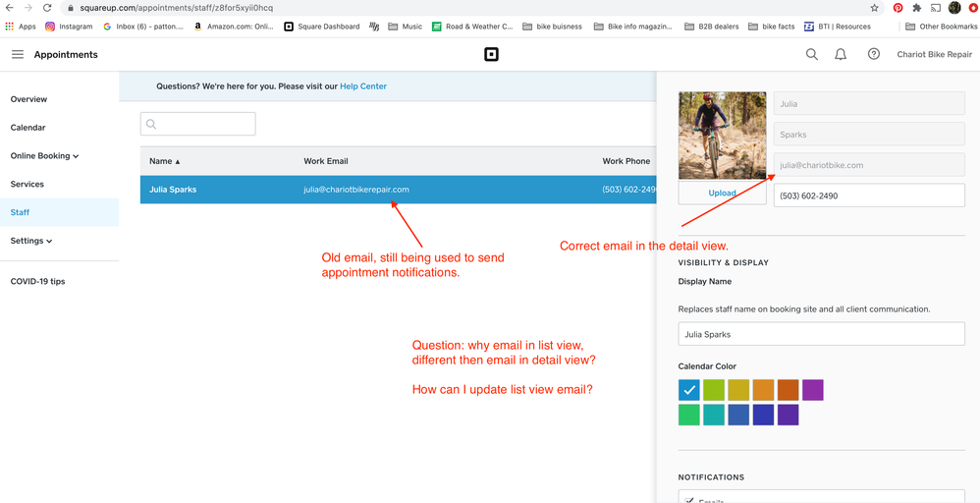Click the julia@chariotbikerepair.com cell in the list
Screen dimensions: 980x503
tap(356, 189)
